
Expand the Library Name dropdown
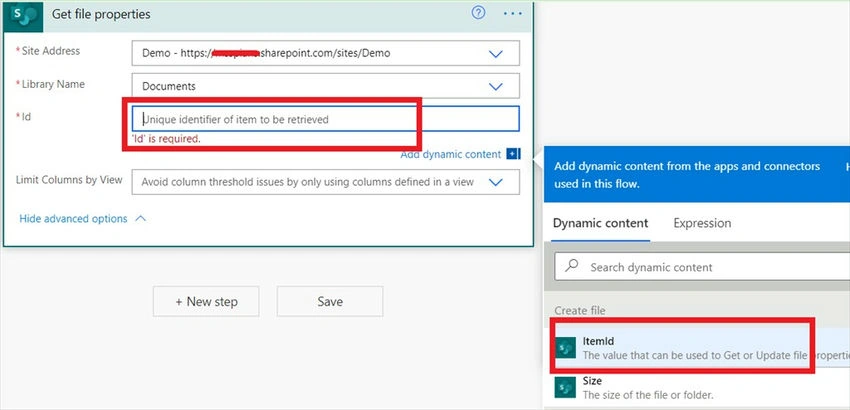(495, 86)
